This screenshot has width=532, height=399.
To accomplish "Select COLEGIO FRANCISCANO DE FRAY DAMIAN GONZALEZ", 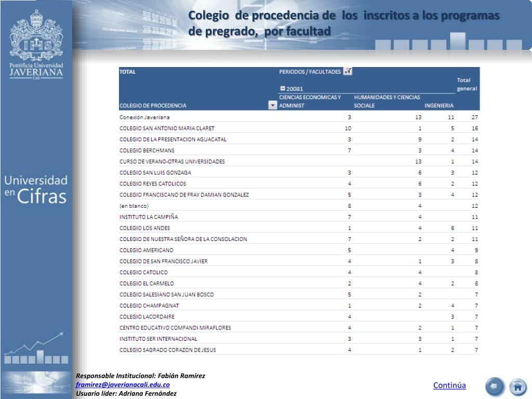I will pyautogui.click(x=299, y=195).
